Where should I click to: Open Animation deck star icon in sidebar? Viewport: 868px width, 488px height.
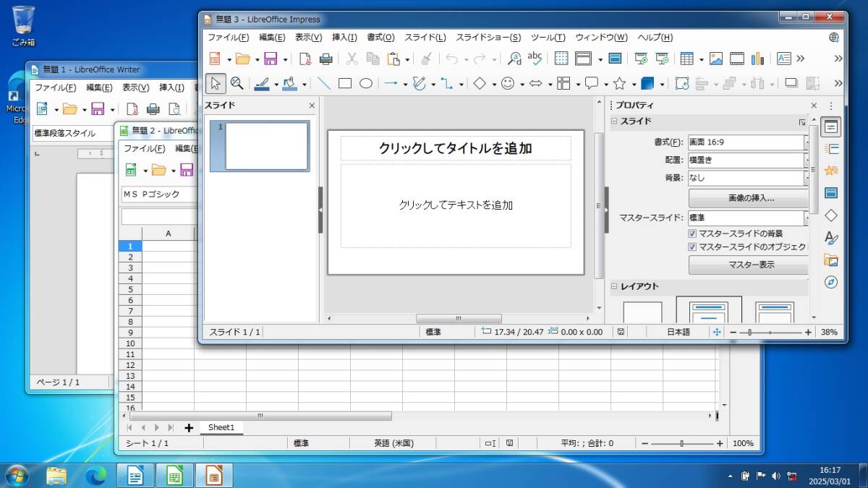pyautogui.click(x=831, y=171)
